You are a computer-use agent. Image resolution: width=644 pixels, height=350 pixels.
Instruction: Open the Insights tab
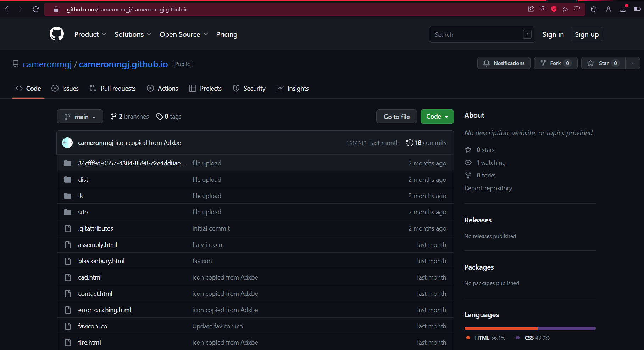[x=293, y=89]
